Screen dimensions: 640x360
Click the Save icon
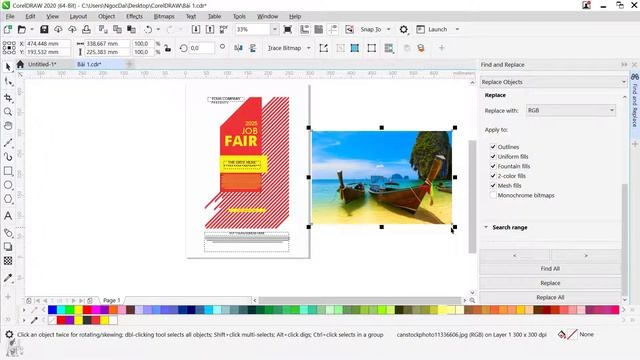point(44,29)
